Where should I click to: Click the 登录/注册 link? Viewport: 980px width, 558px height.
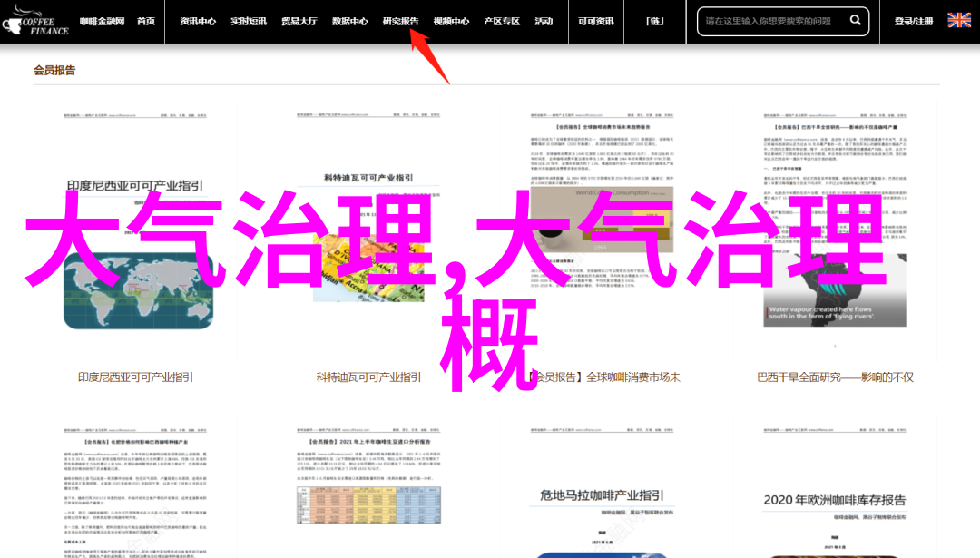point(913,21)
